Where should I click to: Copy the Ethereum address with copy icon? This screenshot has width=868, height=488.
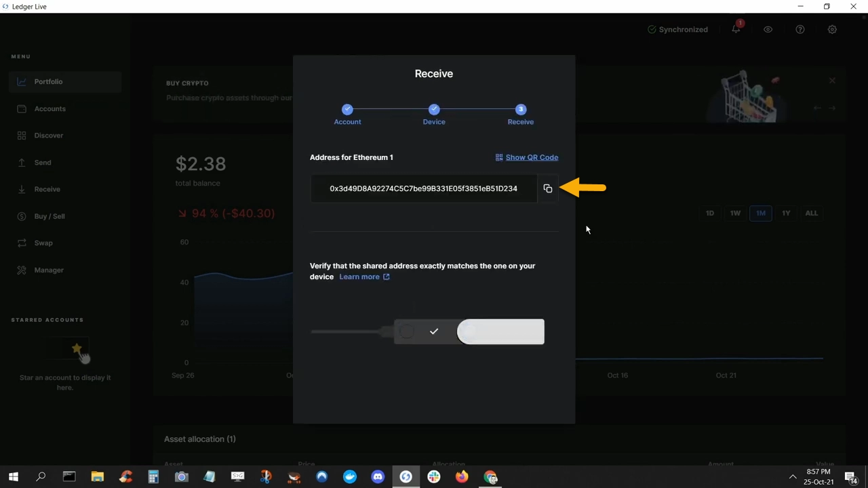coord(548,188)
